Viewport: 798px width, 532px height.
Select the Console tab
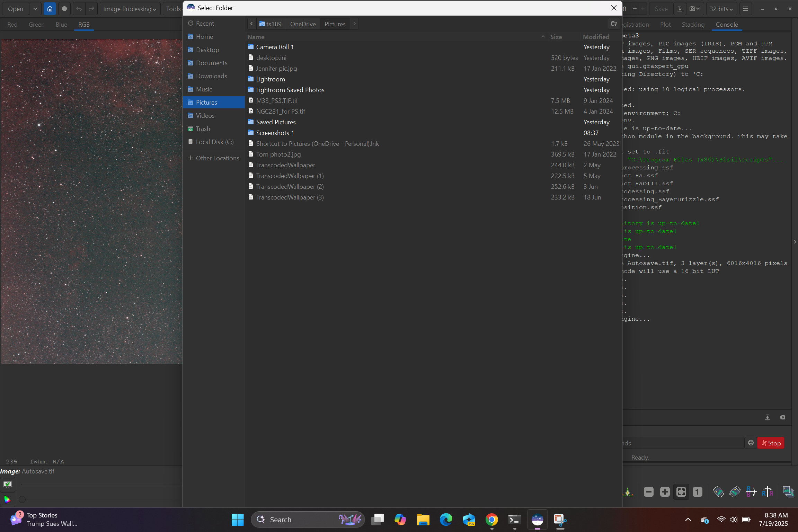727,25
